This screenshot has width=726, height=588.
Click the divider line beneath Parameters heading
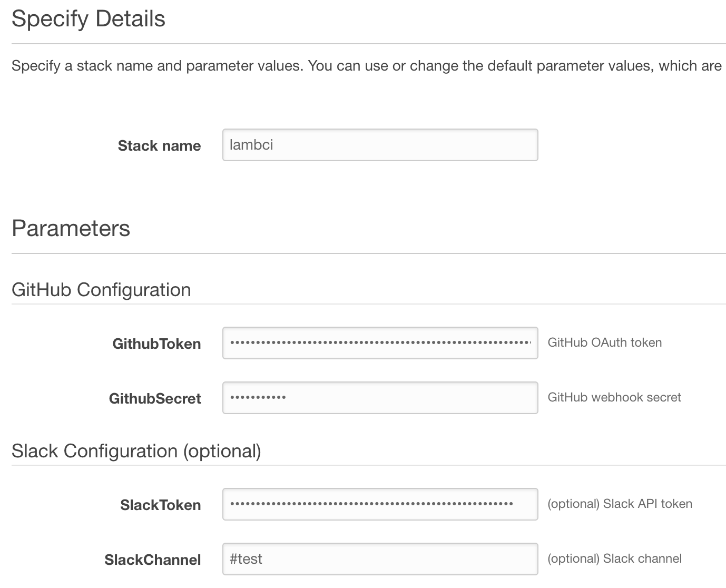[368, 253]
